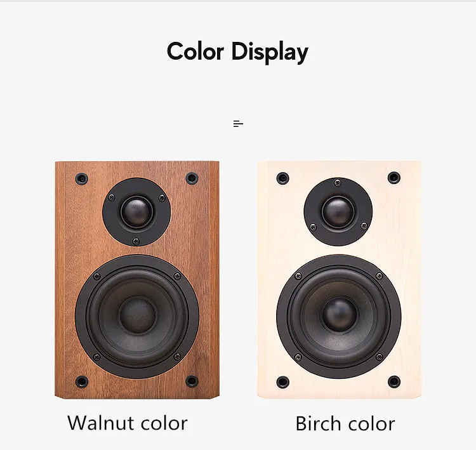This screenshot has width=476, height=450.
Task: Click the Color Display heading
Action: 238,52
